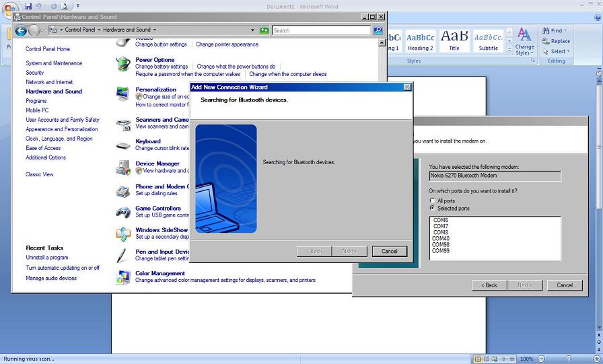Image resolution: width=603 pixels, height=364 pixels.
Task: Expand Hardware and Sound breadcrumb arrow
Action: point(155,30)
